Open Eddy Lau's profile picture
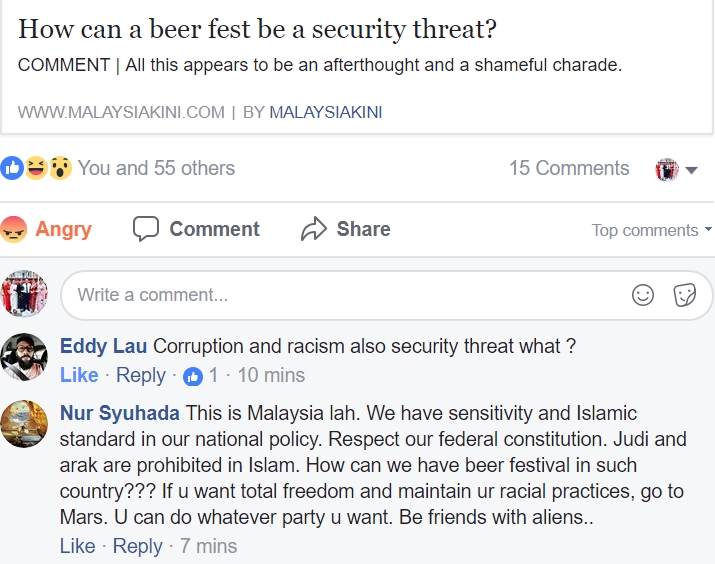The image size is (715, 564). coord(24,357)
